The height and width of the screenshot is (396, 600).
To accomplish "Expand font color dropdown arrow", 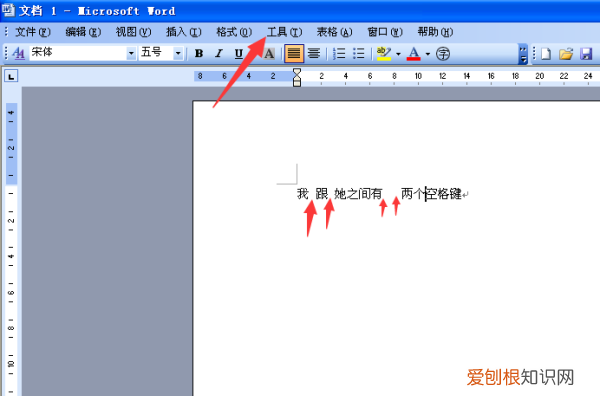I will [x=428, y=54].
